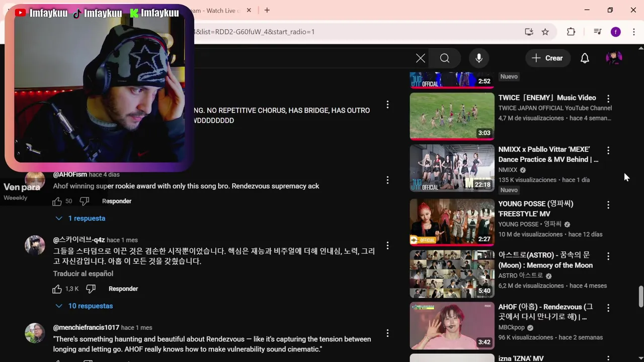Open TWICE ENEMY Music Video title
The width and height of the screenshot is (644, 362).
click(547, 98)
